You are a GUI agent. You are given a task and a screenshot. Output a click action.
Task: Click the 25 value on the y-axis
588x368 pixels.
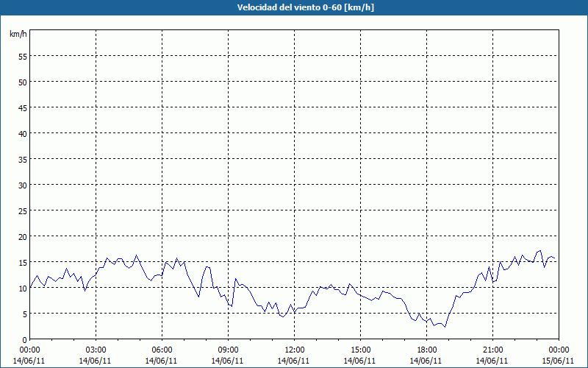(23, 211)
